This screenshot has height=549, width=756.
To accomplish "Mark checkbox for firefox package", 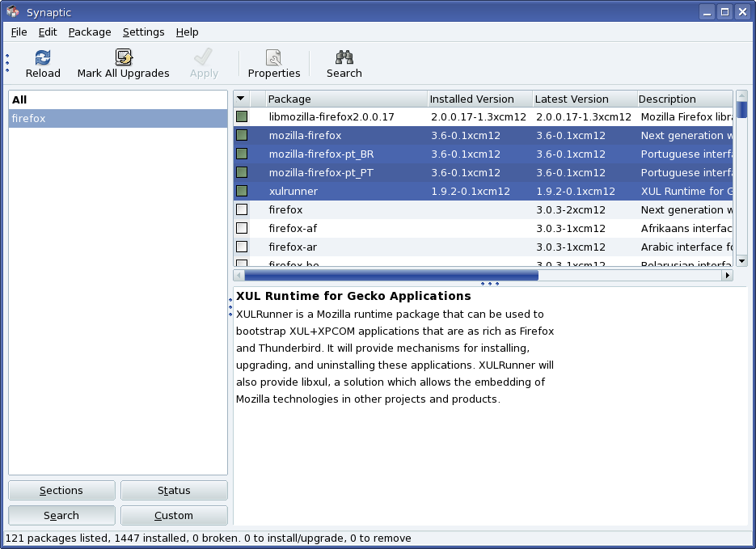I will tap(242, 209).
